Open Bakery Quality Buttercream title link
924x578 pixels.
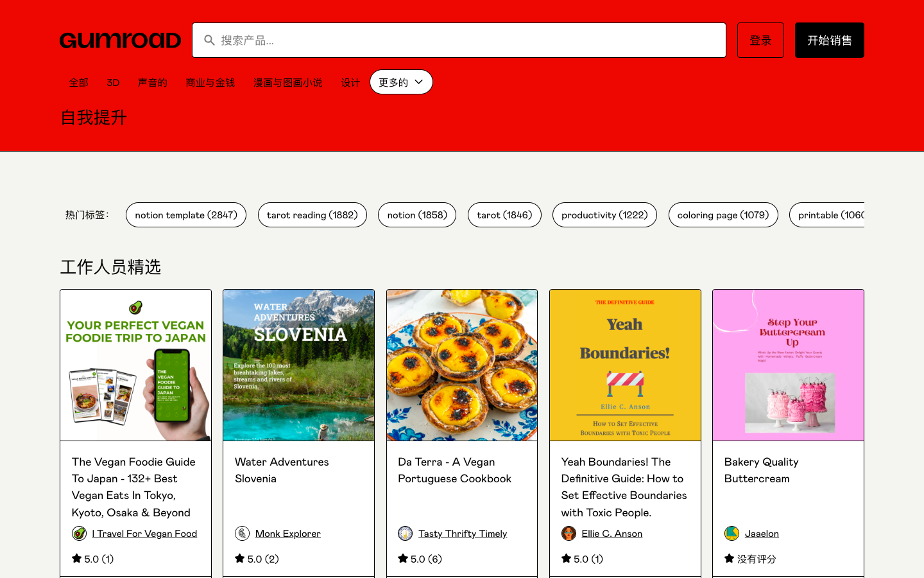tap(761, 470)
